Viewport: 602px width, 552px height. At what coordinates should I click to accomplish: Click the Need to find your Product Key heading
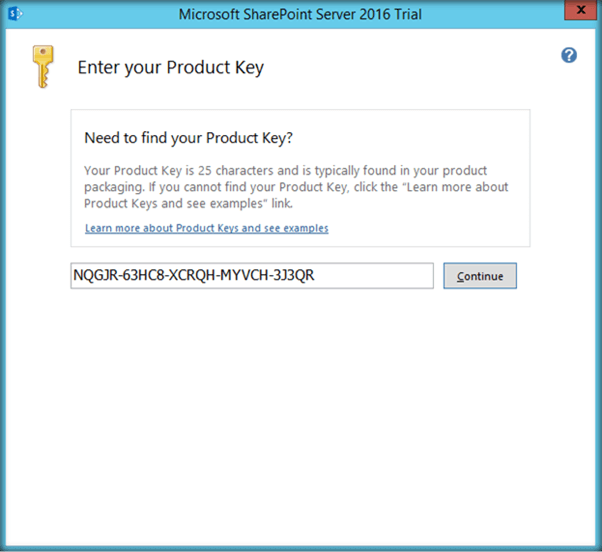click(189, 137)
